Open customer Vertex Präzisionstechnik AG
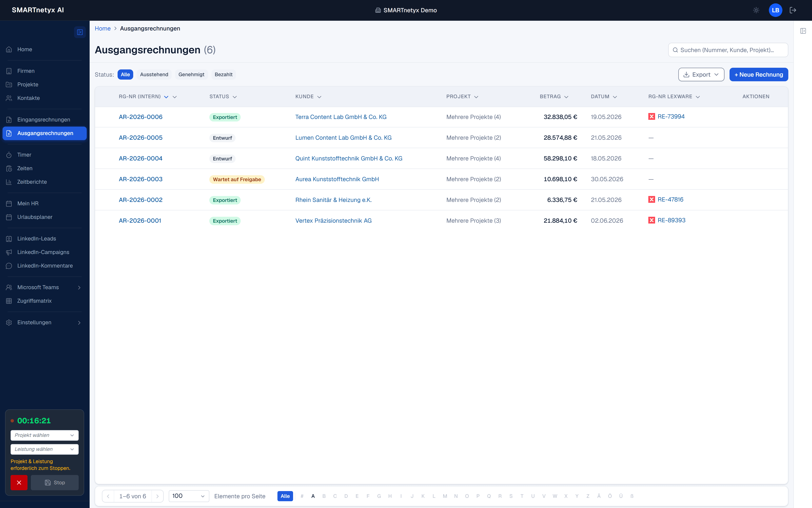 pos(333,221)
